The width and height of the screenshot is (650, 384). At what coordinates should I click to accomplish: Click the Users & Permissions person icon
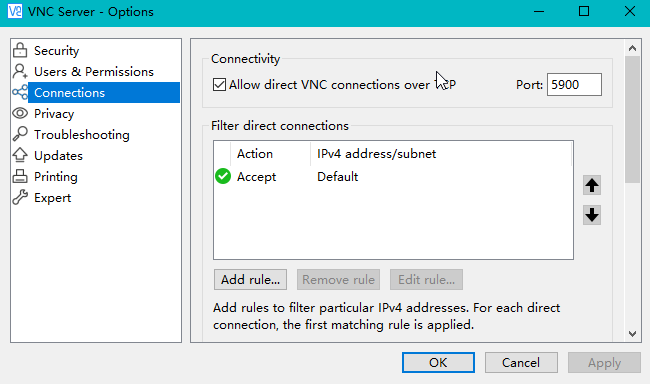pyautogui.click(x=20, y=71)
